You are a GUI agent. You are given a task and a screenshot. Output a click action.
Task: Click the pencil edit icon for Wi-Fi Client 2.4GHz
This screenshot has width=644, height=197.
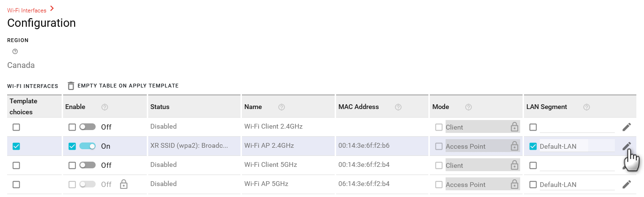626,127
